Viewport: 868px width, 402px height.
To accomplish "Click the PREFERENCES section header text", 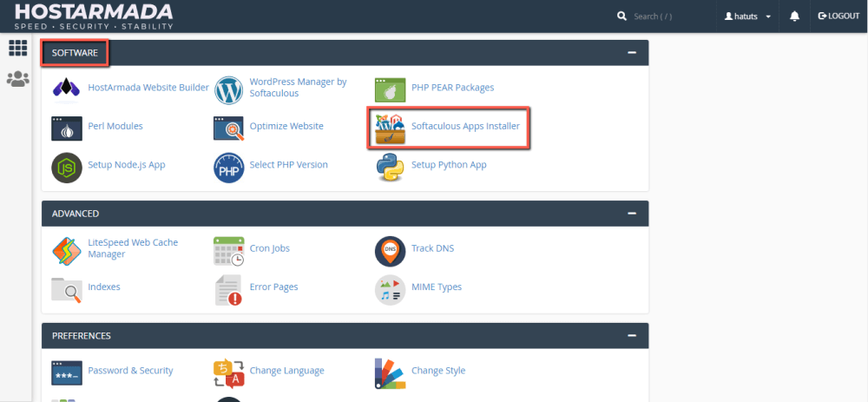I will (82, 335).
